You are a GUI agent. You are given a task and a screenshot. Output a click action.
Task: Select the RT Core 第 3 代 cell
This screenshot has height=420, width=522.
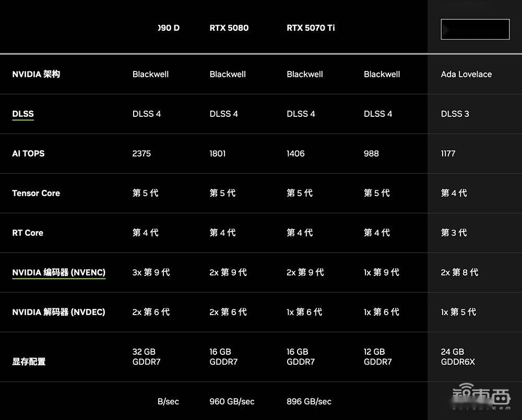pos(454,233)
